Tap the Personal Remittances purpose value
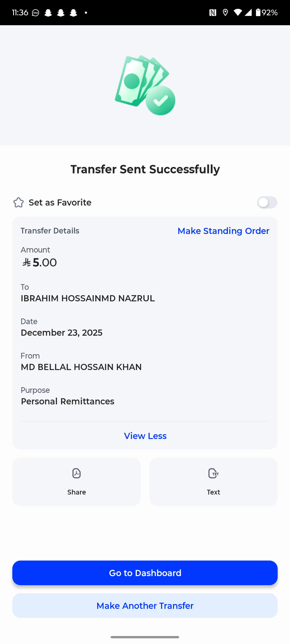Image resolution: width=290 pixels, height=644 pixels. 68,401
